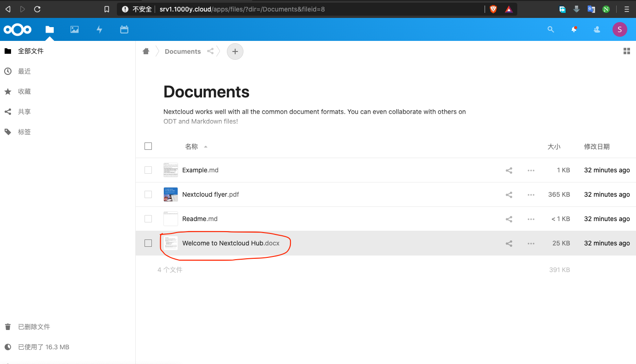The height and width of the screenshot is (364, 636).
Task: Open the Photos app icon in header
Action: point(75,29)
